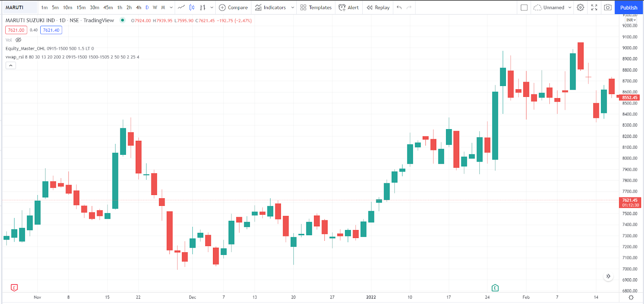Open the red E event marker in November
Screen dimensions: 644x304
coord(14,288)
